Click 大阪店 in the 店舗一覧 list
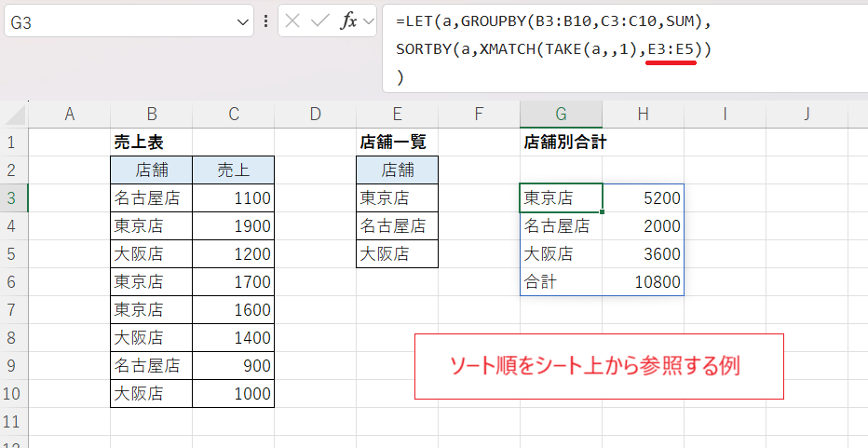This screenshot has width=868, height=448. (398, 254)
